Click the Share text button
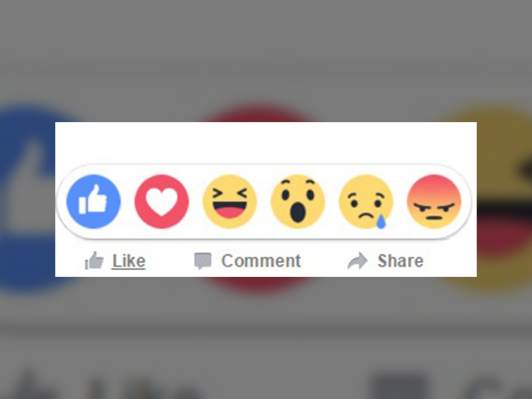532x399 pixels. (401, 261)
